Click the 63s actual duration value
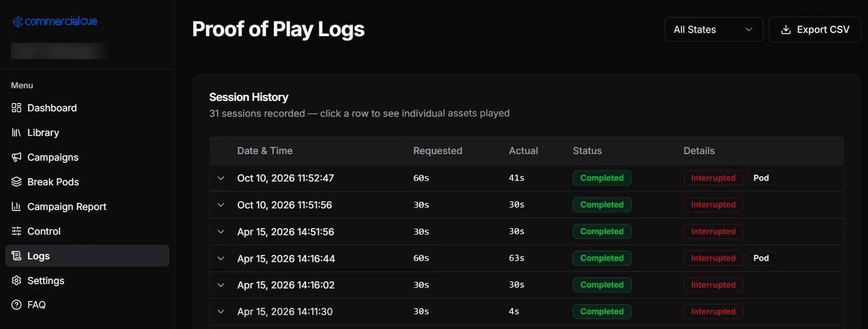The height and width of the screenshot is (329, 868). [x=517, y=258]
